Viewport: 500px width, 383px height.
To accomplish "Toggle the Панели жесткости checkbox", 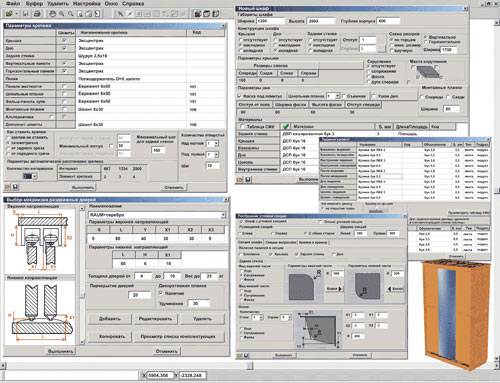I will 64,86.
